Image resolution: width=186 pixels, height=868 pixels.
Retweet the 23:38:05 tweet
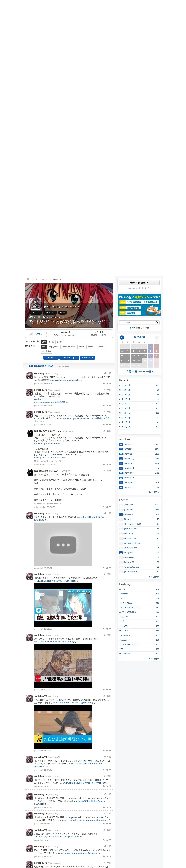(x=107, y=384)
